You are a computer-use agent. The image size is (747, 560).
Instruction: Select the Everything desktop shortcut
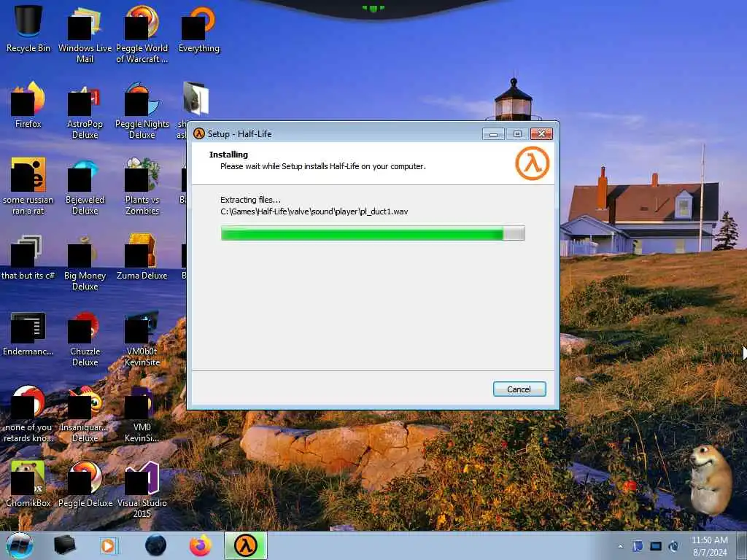(198, 28)
